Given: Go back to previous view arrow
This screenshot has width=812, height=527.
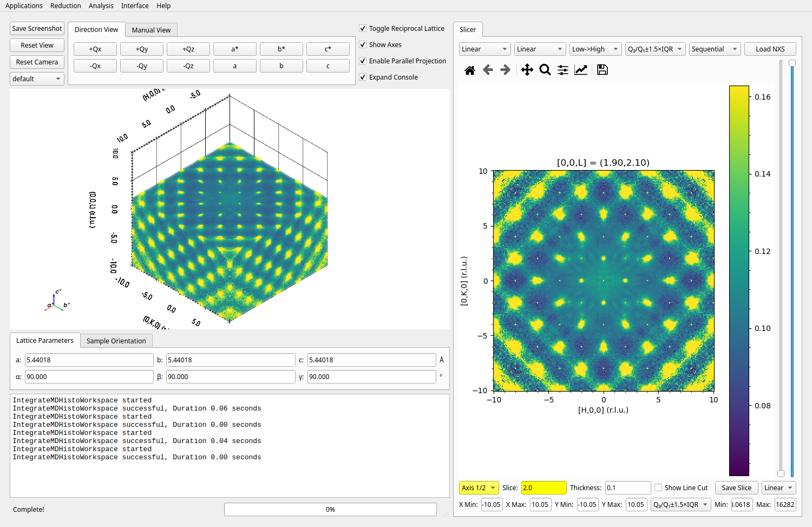Looking at the screenshot, I should 488,70.
